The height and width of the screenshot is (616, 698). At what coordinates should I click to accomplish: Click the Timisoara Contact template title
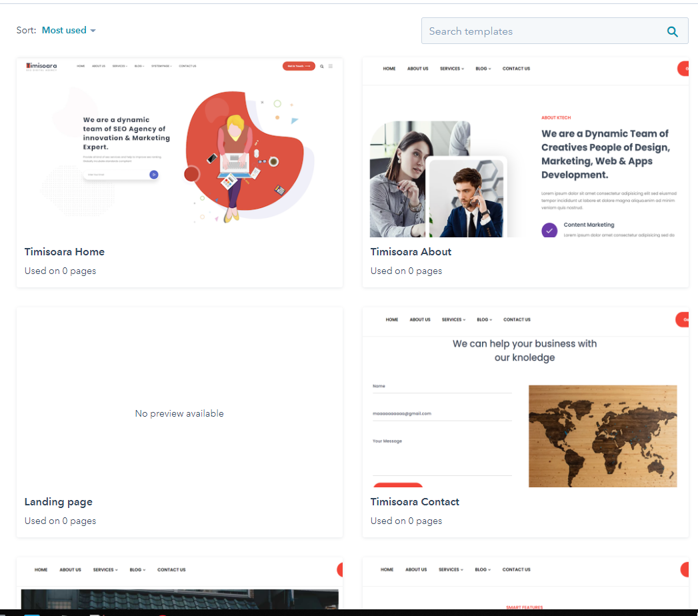415,502
